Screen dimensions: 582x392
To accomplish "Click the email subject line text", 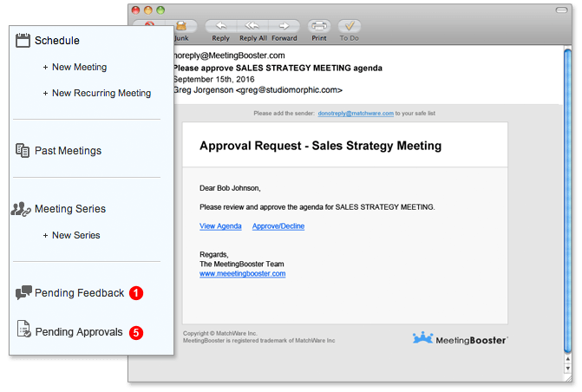I will point(278,68).
